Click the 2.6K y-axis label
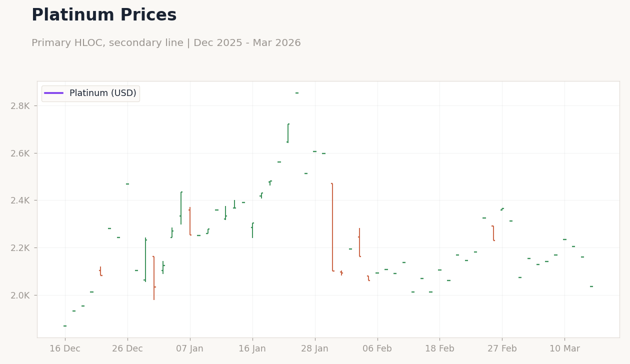630x364 pixels. tap(20, 153)
